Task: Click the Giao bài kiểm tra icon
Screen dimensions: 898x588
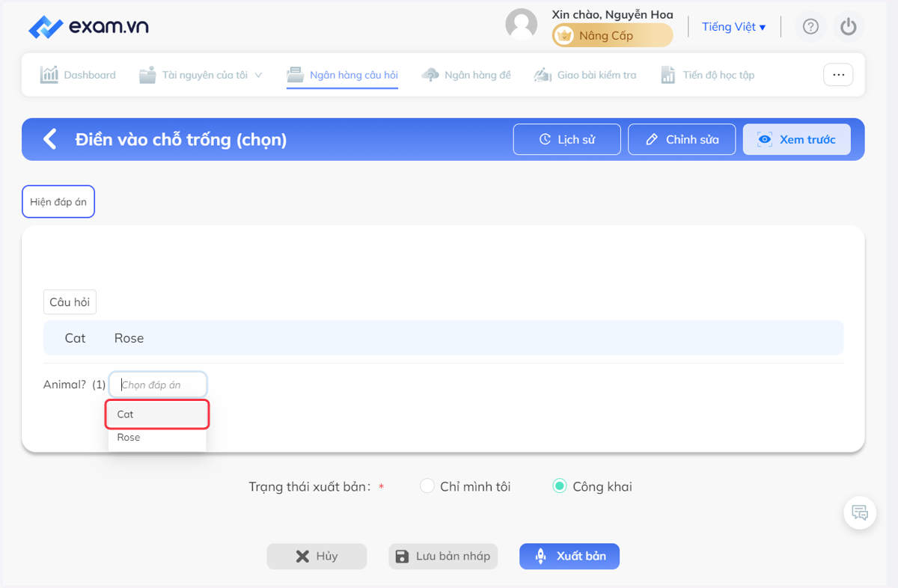Action: click(x=543, y=75)
